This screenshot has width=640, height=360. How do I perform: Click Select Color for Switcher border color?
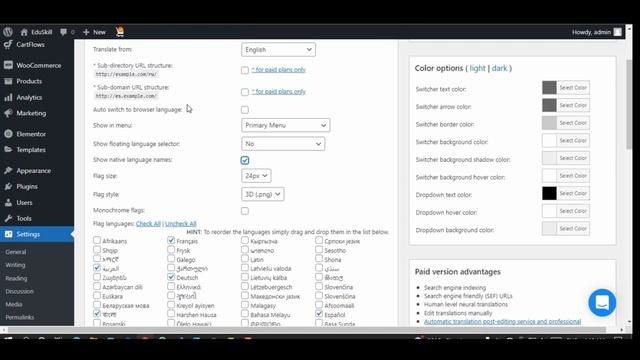573,123
